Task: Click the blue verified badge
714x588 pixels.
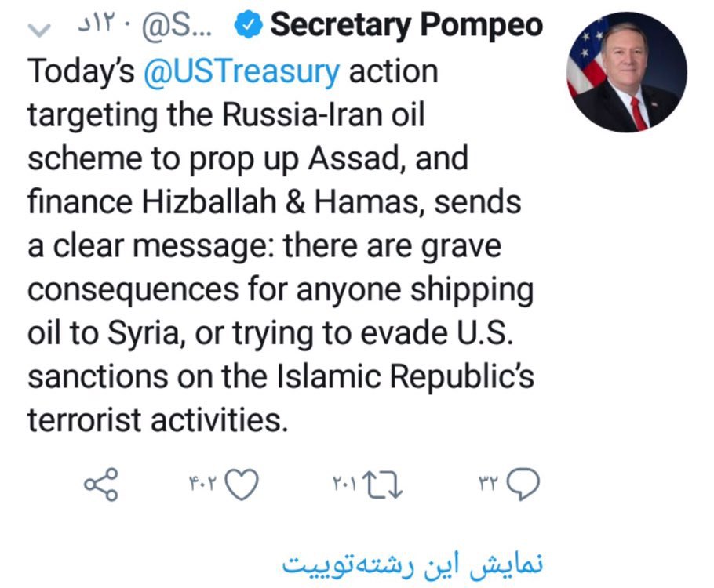Action: (x=249, y=27)
